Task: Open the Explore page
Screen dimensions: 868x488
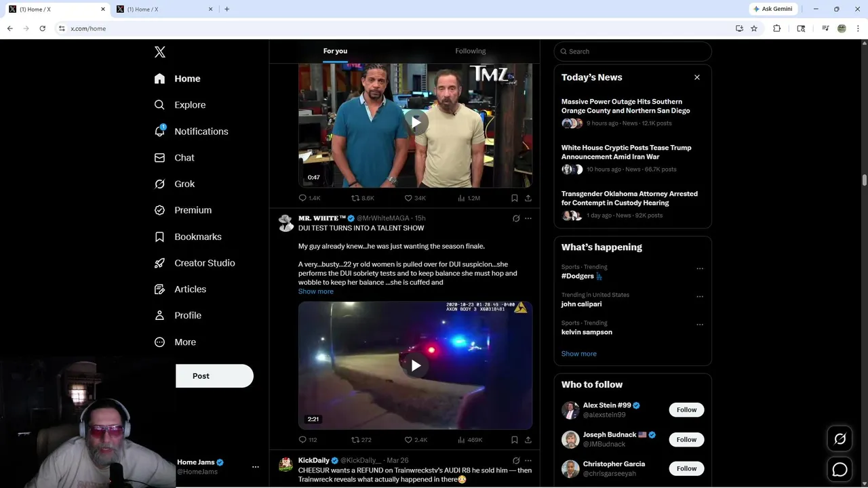Action: 180,105
